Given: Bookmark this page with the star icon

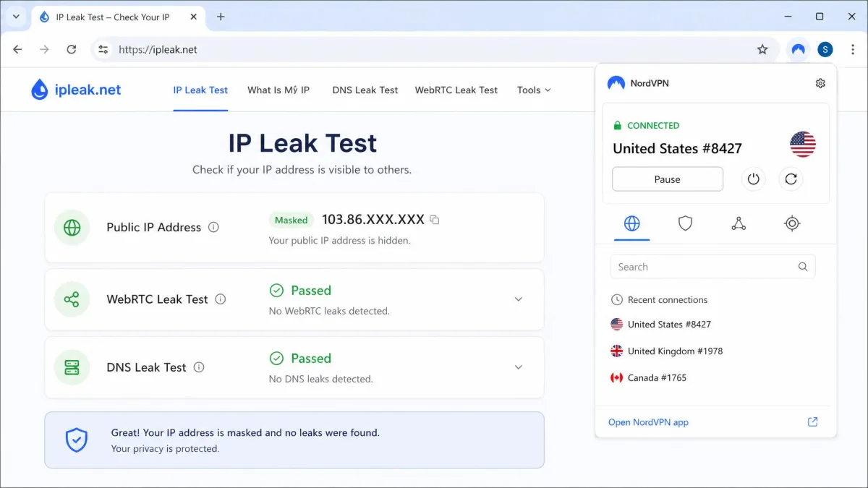Looking at the screenshot, I should coord(762,49).
